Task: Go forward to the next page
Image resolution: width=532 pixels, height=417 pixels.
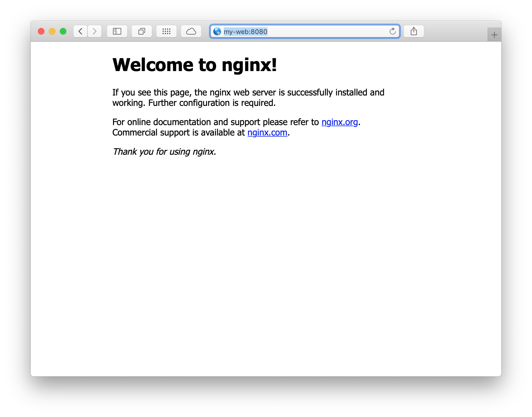Action: pyautogui.click(x=95, y=31)
